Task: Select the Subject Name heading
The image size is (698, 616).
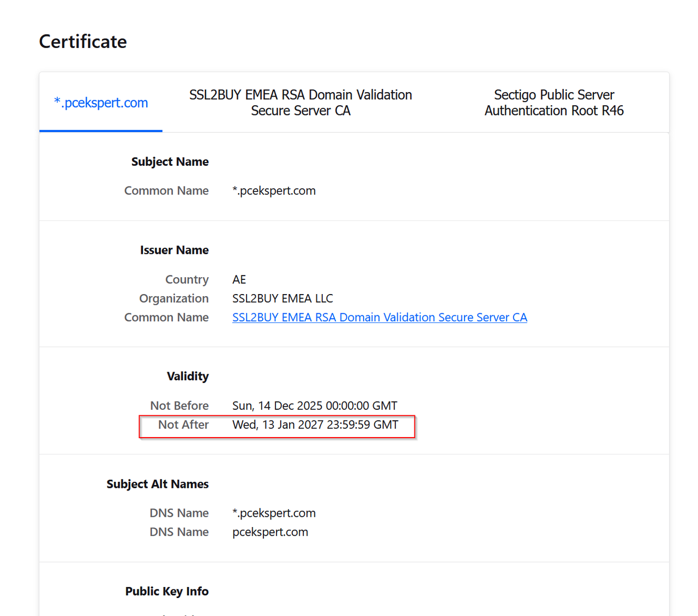Action: pyautogui.click(x=170, y=162)
